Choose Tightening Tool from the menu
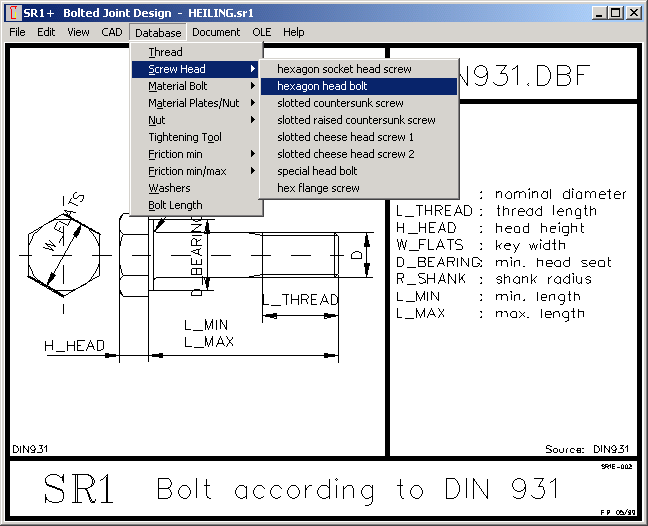Image resolution: width=648 pixels, height=526 pixels. [185, 137]
